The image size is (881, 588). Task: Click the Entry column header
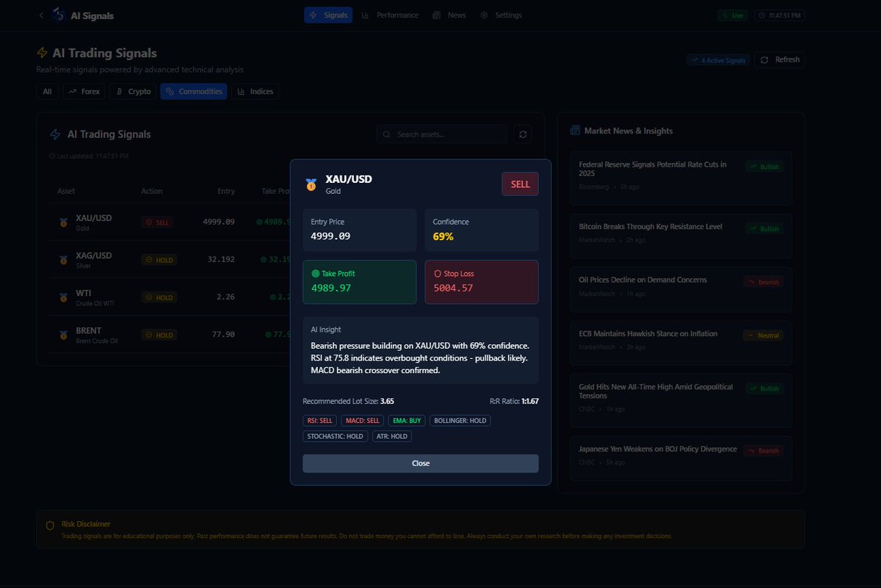click(226, 191)
